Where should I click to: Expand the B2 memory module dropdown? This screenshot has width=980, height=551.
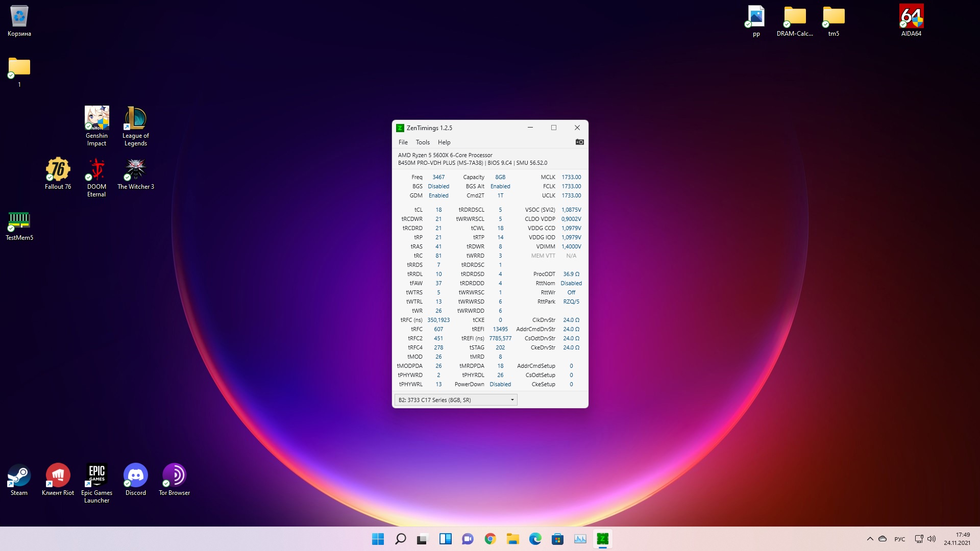coord(512,400)
